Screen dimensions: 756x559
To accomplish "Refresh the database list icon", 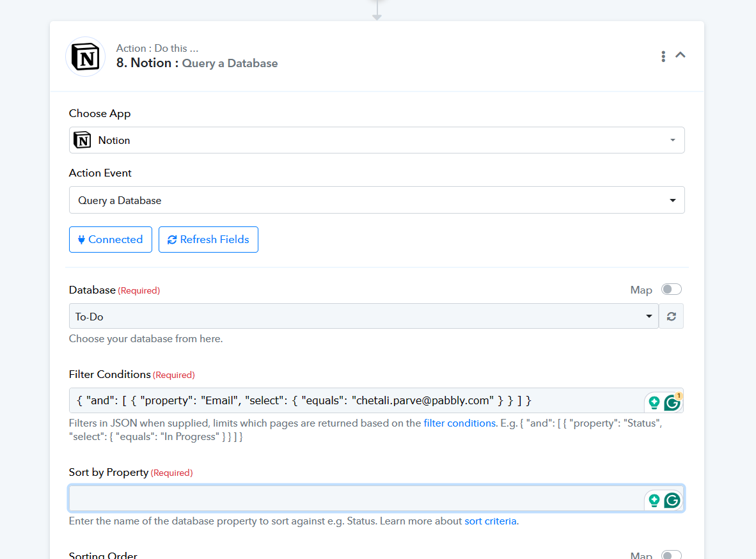I will (x=671, y=317).
